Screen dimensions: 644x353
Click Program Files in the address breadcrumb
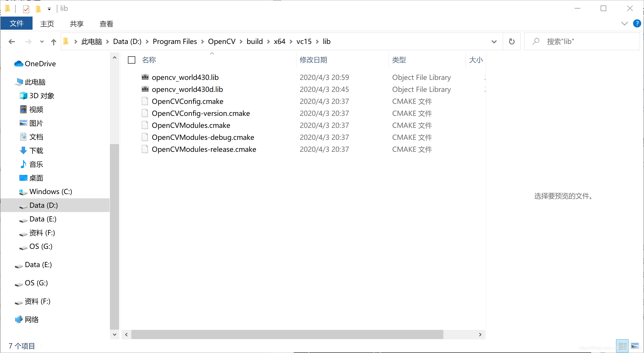pyautogui.click(x=175, y=42)
